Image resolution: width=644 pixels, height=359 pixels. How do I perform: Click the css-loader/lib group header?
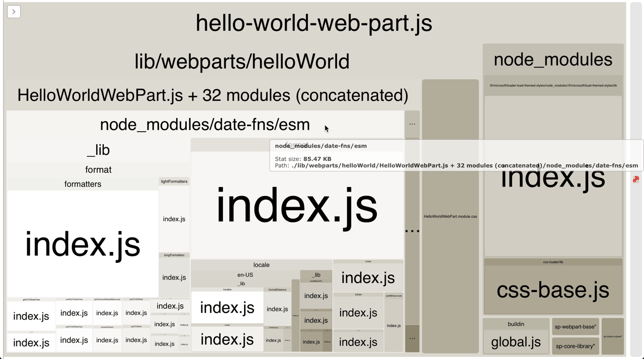coord(553,262)
